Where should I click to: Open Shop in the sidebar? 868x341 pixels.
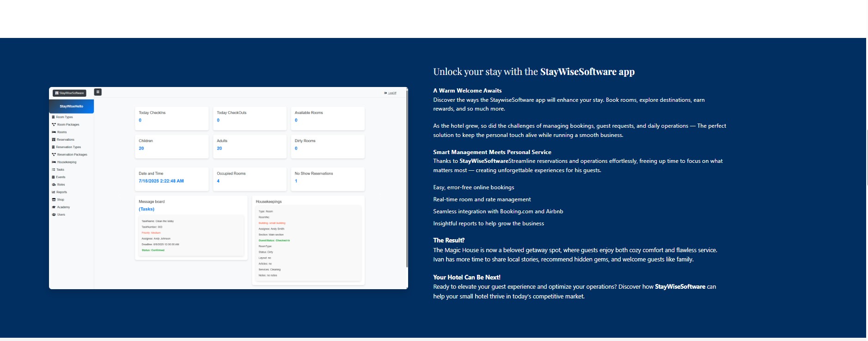click(58, 199)
